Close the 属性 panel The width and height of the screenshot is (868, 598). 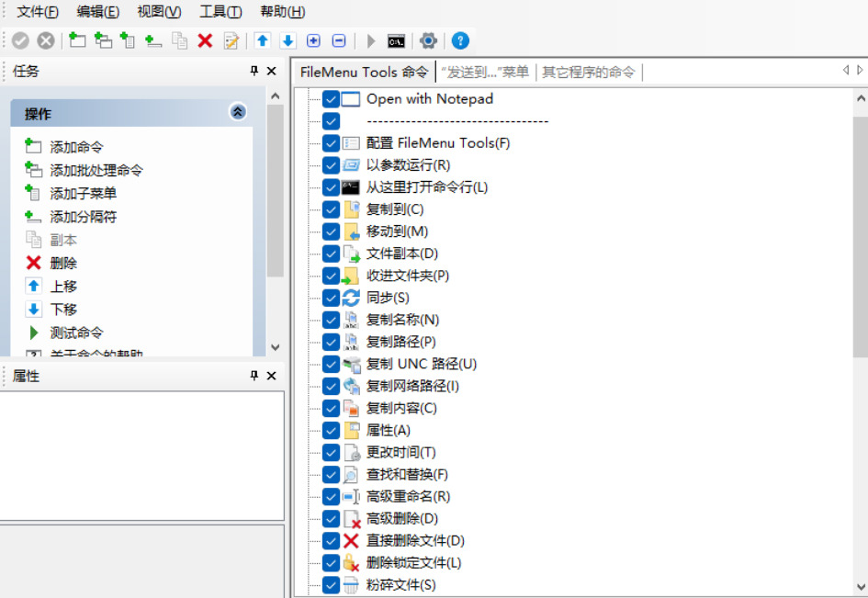[271, 376]
